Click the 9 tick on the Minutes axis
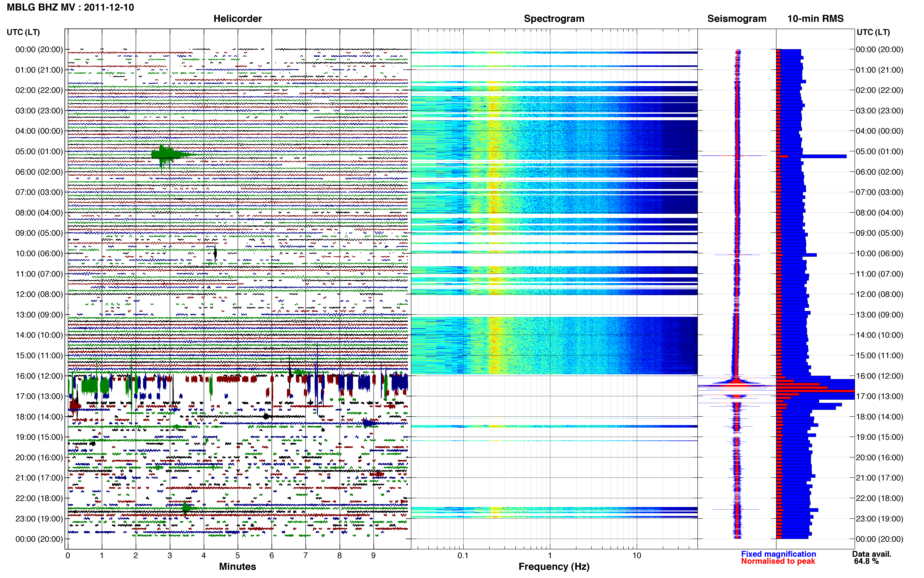The height and width of the screenshot is (578, 924). point(373,555)
